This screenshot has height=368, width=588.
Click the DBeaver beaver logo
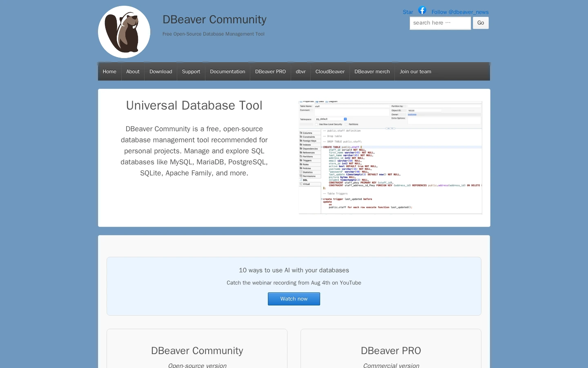click(x=124, y=32)
